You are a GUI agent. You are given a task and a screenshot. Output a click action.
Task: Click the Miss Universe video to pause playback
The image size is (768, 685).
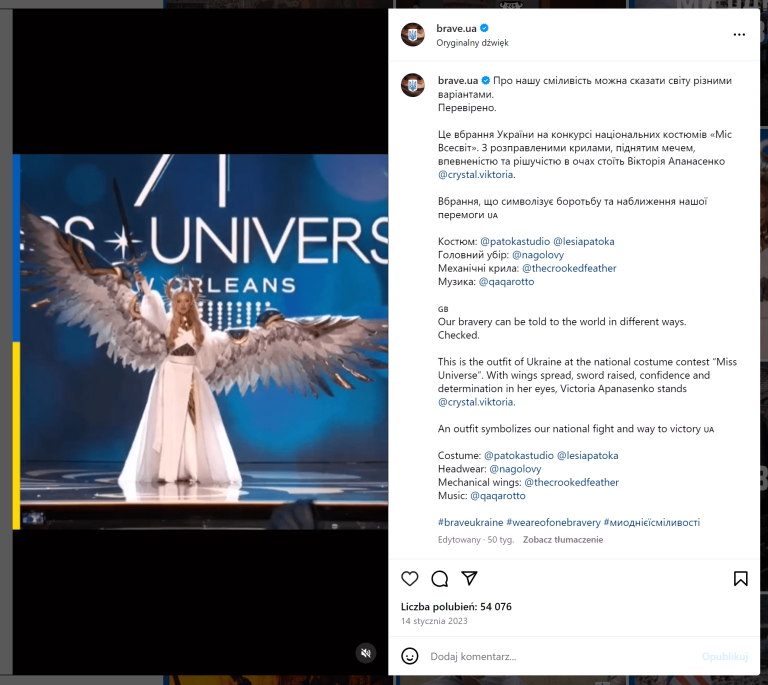200,340
